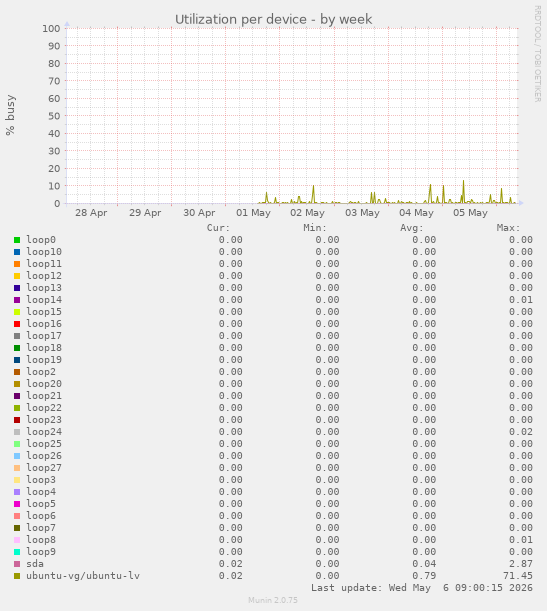Screen dimensions: 547x611
Task: Click the loop25 legend label
Action: click(x=44, y=444)
